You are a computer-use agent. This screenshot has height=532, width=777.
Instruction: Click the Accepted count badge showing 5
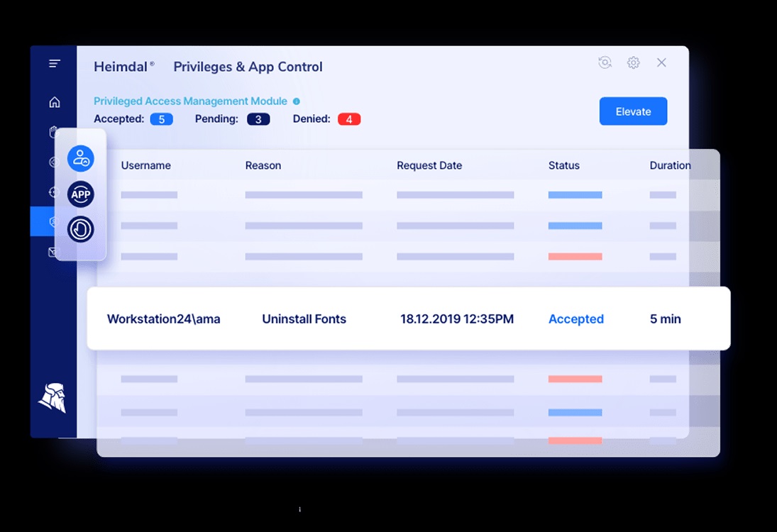[x=161, y=119]
